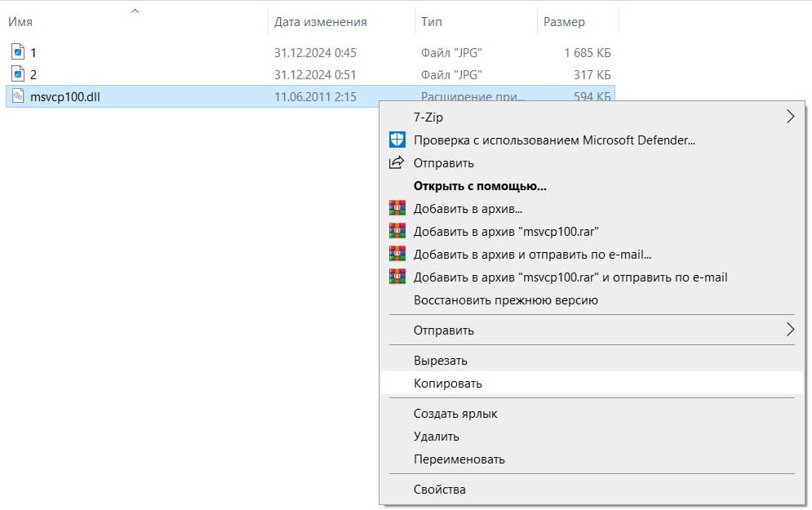Click the JPG file icon for file 1
812x510 pixels.
pos(18,52)
